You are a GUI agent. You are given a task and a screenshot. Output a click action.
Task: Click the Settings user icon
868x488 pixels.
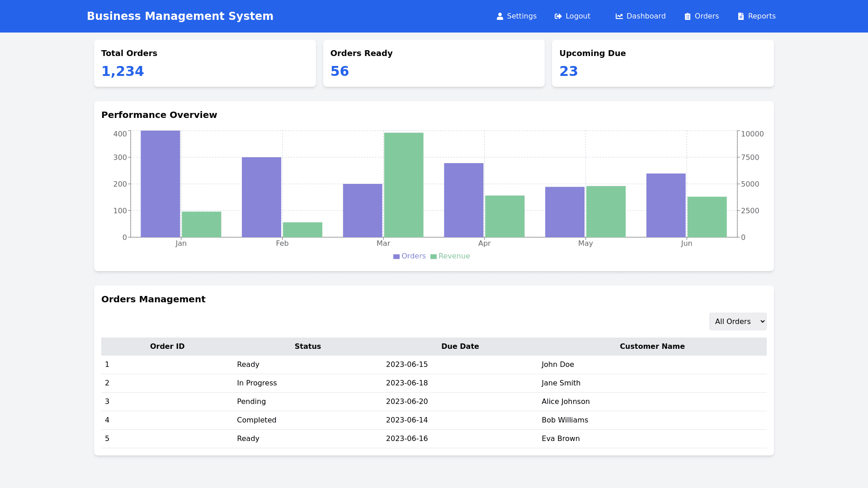(500, 16)
